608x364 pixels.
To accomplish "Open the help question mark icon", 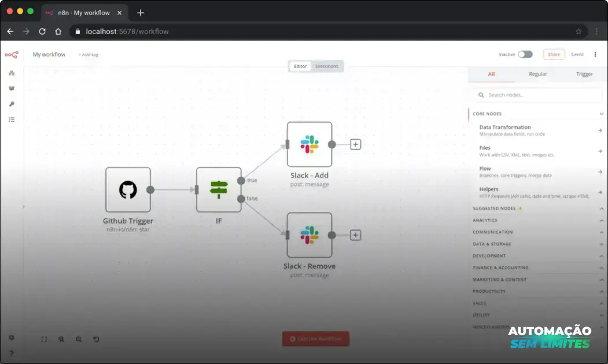I will (12, 353).
